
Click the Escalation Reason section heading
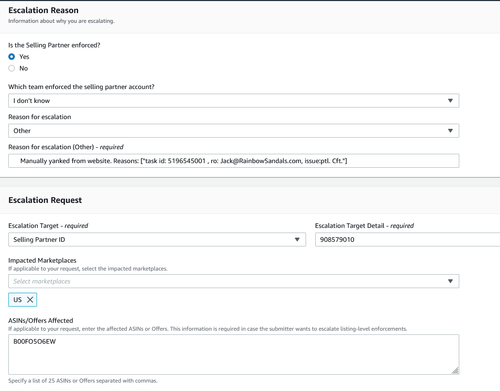pos(43,10)
